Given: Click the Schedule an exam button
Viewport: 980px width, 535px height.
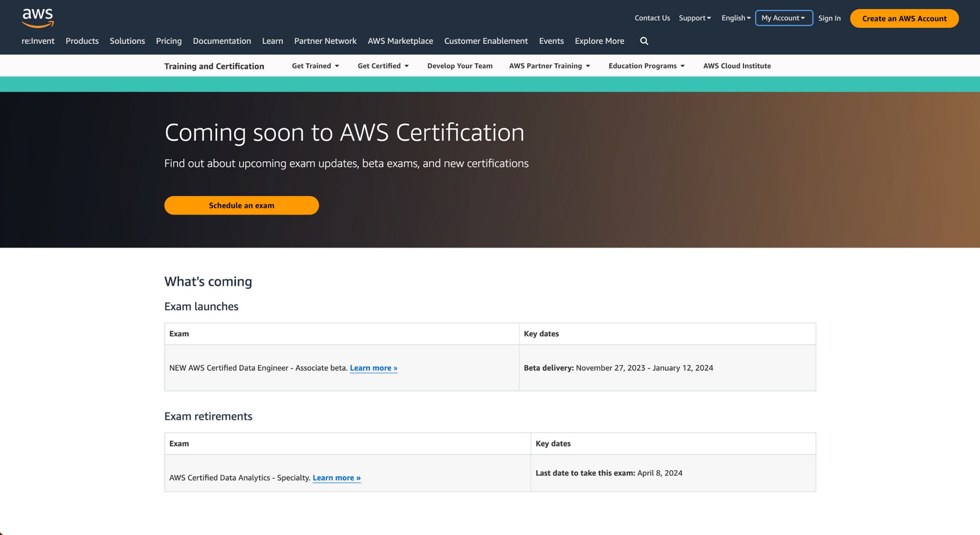Looking at the screenshot, I should [x=242, y=205].
